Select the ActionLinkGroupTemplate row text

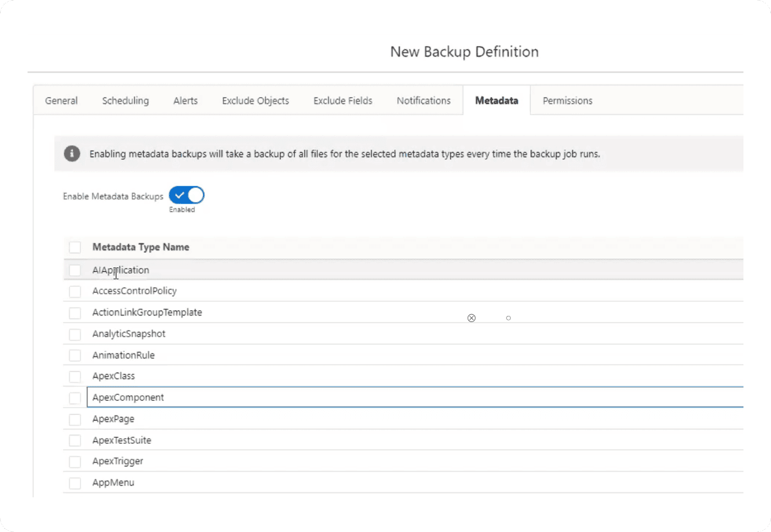point(147,312)
